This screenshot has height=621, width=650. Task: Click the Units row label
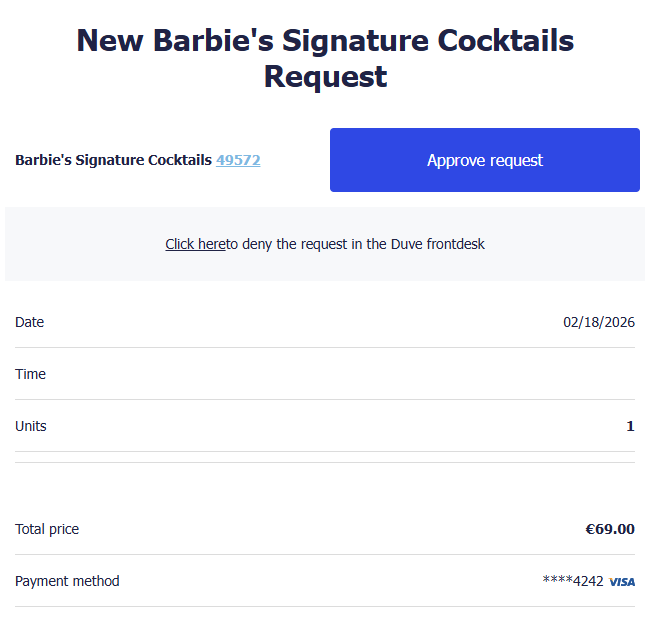click(x=31, y=426)
